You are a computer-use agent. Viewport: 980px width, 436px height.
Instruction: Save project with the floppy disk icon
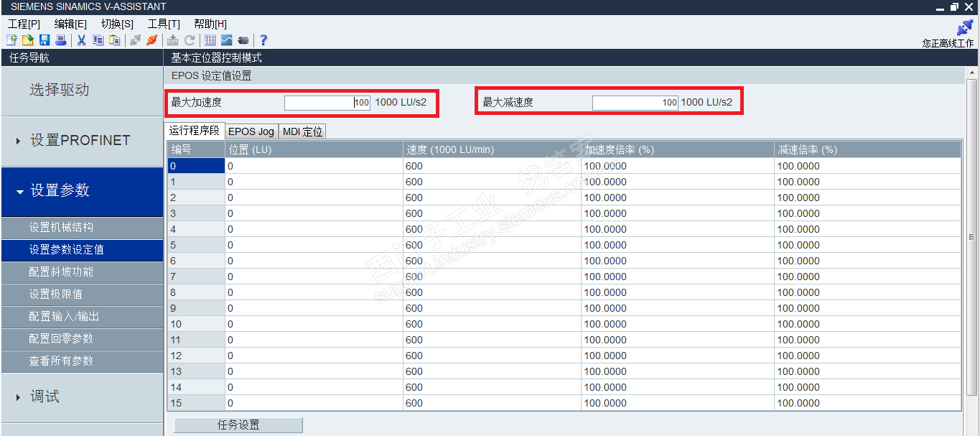tap(45, 40)
